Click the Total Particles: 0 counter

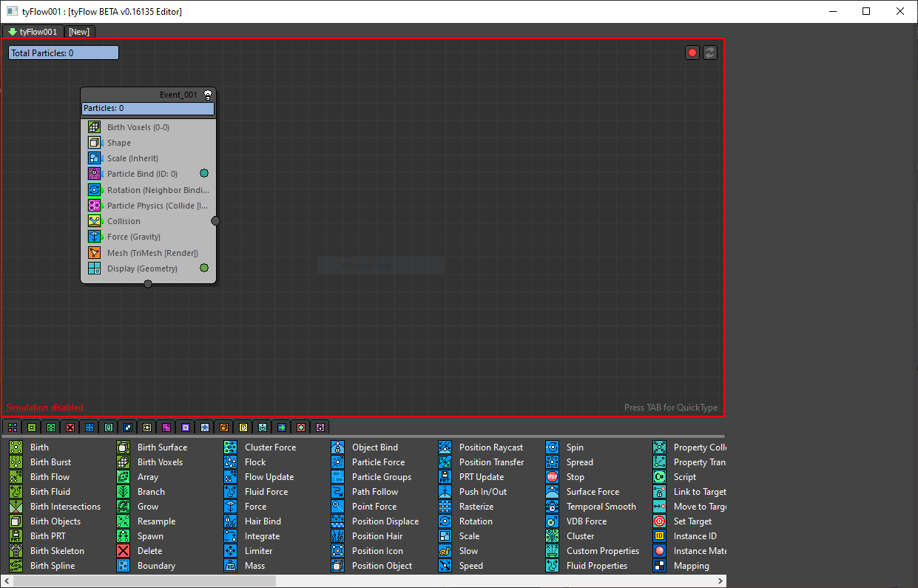(64, 53)
